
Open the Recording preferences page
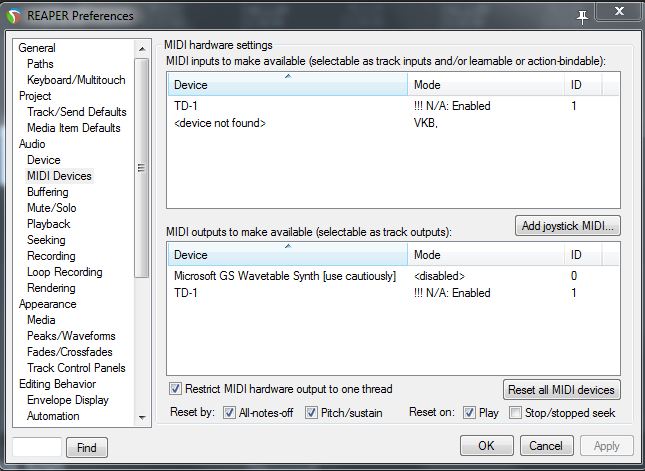(51, 256)
